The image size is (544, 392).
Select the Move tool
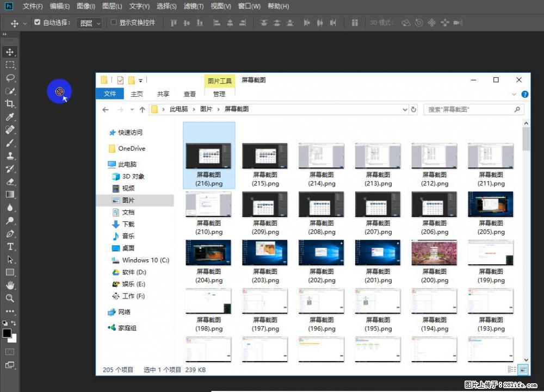(x=10, y=52)
